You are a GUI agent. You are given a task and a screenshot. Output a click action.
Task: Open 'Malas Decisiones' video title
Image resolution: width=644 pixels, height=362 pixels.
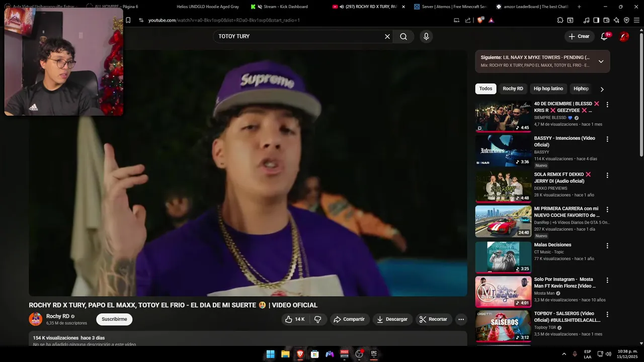[x=552, y=245]
